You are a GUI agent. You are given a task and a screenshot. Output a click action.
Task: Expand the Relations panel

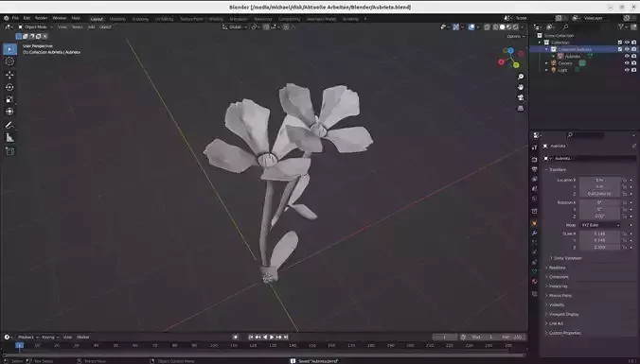click(x=556, y=268)
